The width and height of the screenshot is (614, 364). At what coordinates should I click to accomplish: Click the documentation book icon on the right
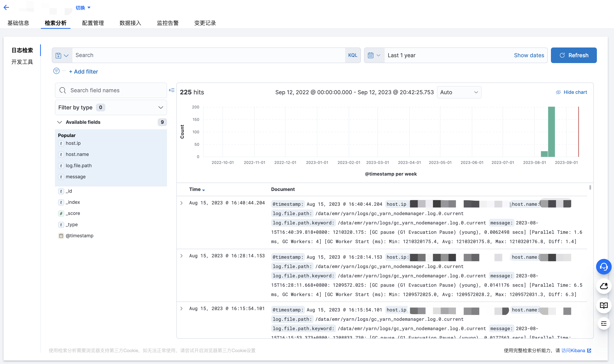(x=604, y=305)
